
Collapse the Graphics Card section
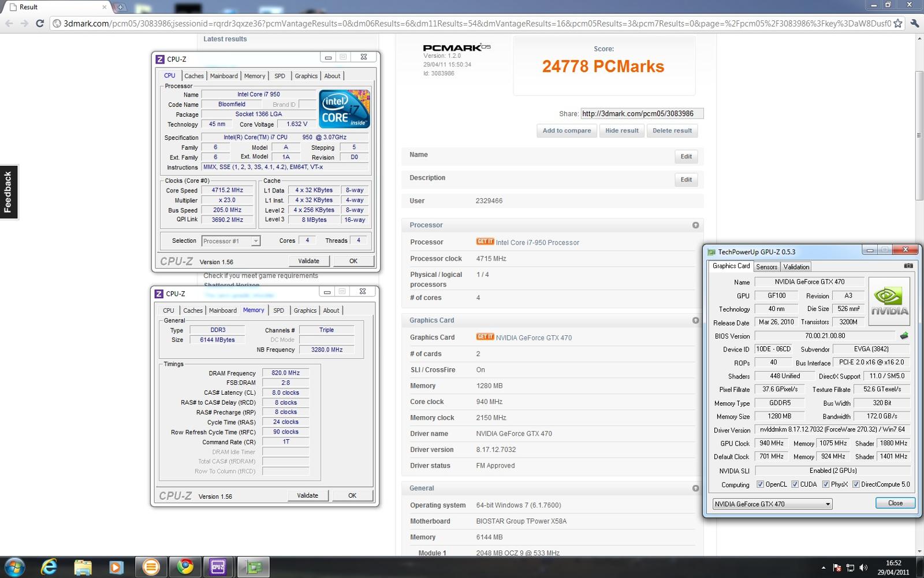695,320
